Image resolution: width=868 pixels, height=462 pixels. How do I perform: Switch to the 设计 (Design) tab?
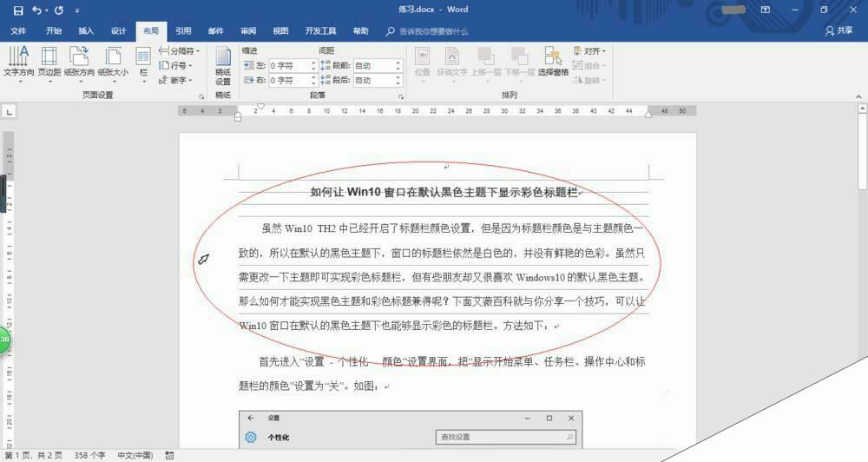tap(118, 31)
